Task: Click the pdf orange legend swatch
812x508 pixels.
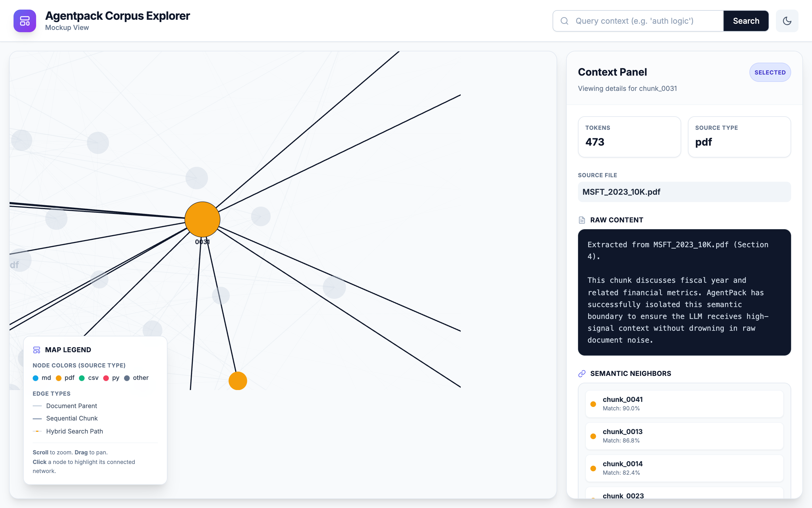Action: 58,378
